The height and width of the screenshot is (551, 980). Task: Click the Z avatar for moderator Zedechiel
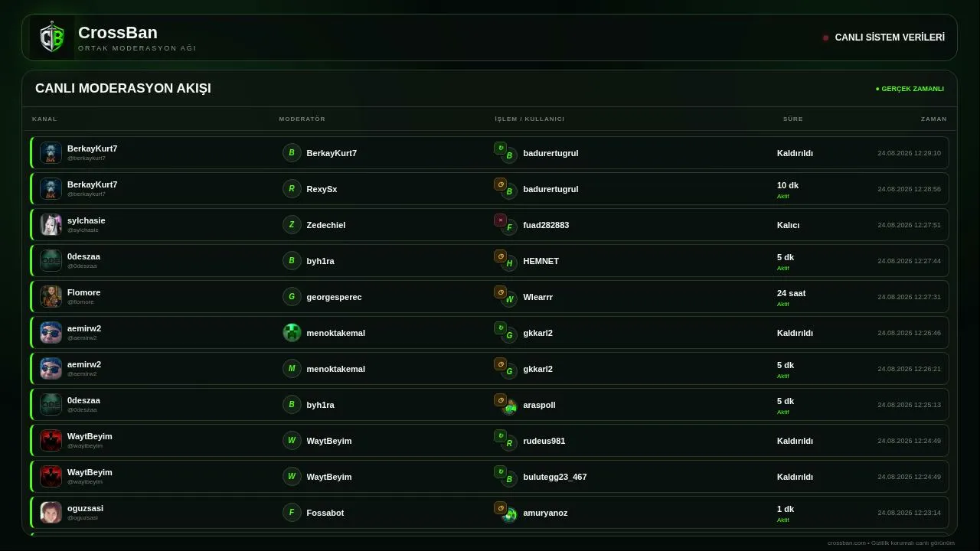point(292,224)
